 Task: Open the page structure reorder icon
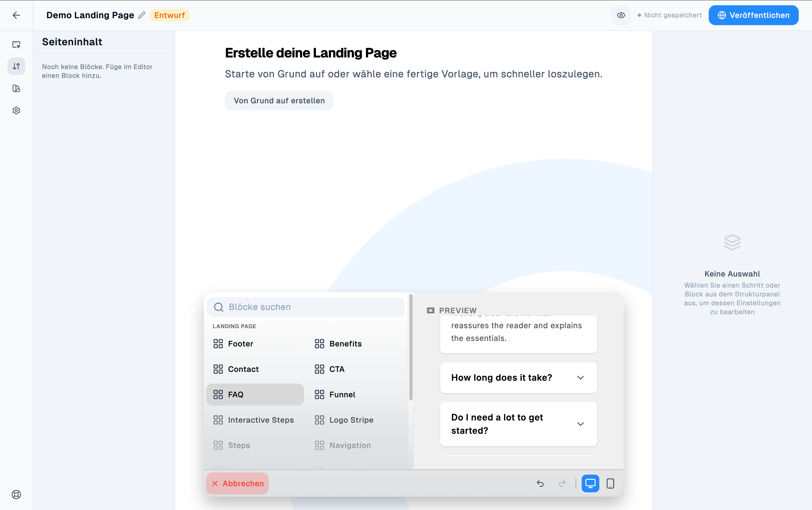tap(16, 67)
